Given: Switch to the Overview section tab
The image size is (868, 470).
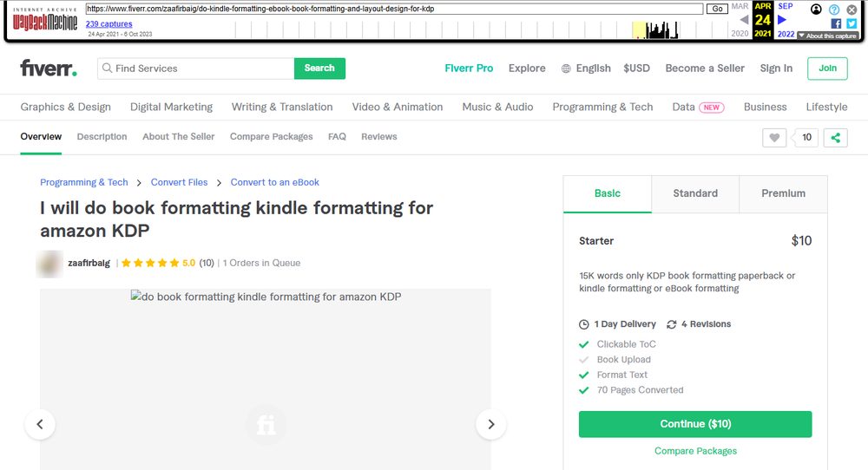Looking at the screenshot, I should point(41,136).
